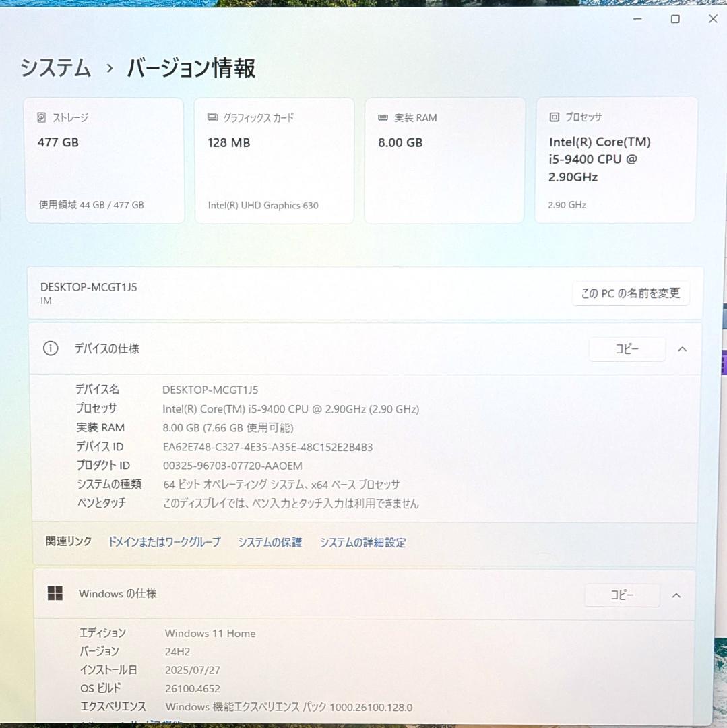Copy Windows specs using コピー button
Viewport: 727px width, 728px height.
[622, 595]
